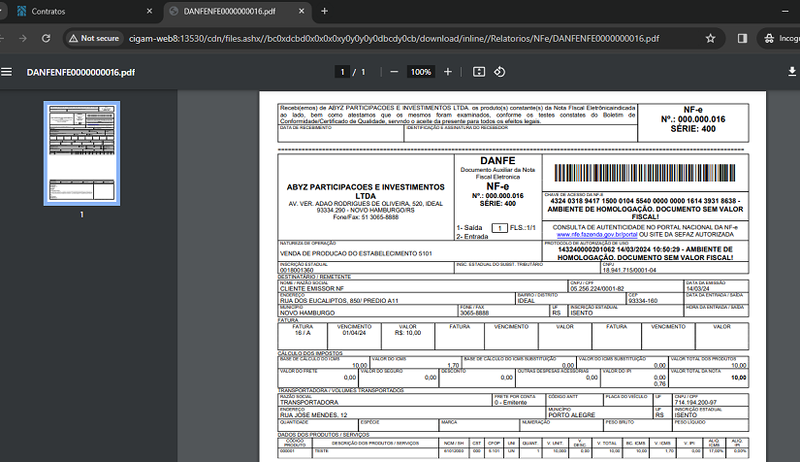The height and width of the screenshot is (462, 800).
Task: Click the minimize window button
Action: (x=785, y=11)
